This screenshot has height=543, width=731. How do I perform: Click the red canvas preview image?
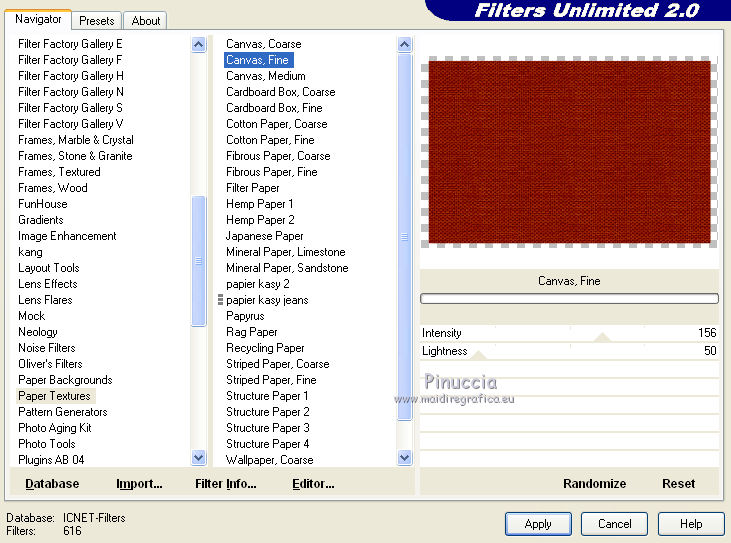[569, 152]
